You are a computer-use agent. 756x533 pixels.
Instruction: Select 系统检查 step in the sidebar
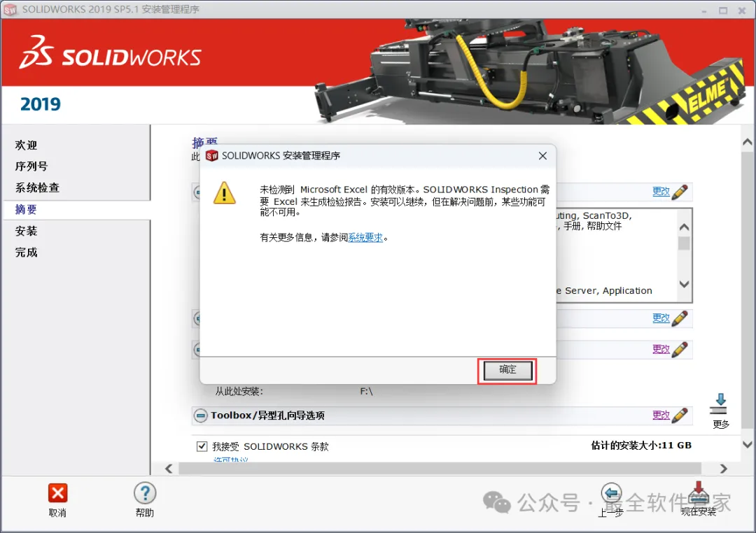coord(37,187)
